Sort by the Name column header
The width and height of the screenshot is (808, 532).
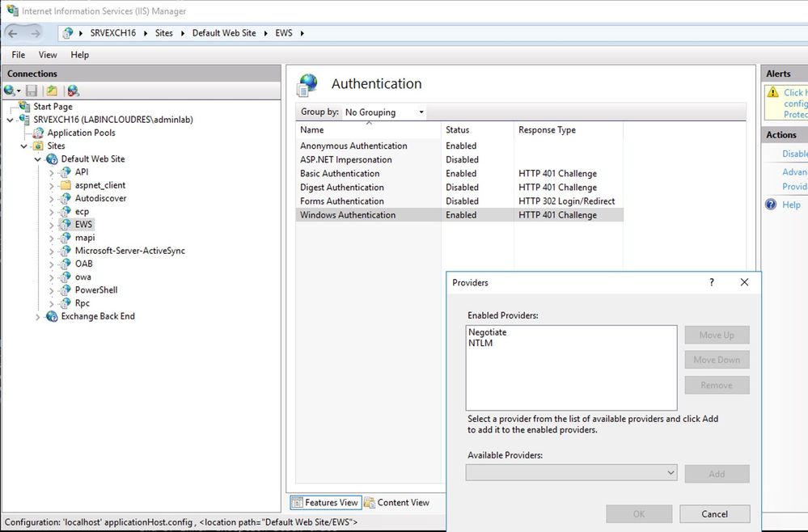[x=369, y=130]
